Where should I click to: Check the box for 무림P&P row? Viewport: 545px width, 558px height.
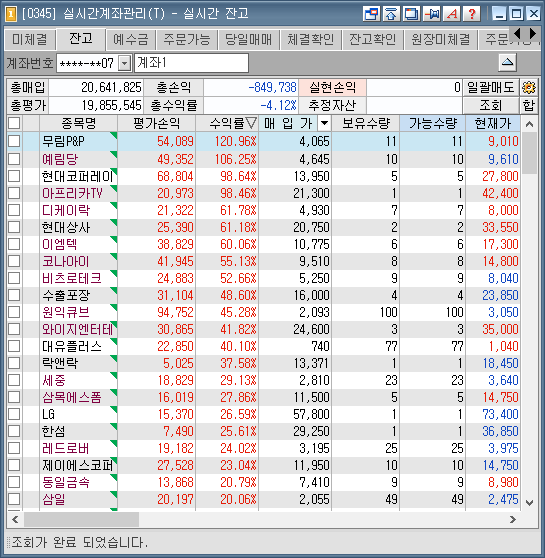tap(14, 141)
